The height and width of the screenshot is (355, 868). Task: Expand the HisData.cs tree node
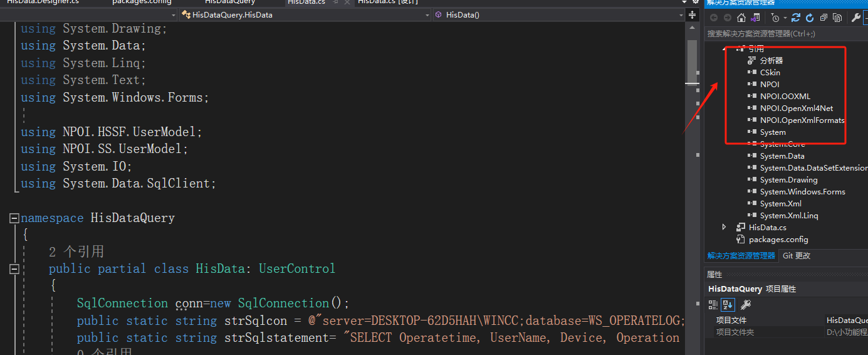point(725,227)
